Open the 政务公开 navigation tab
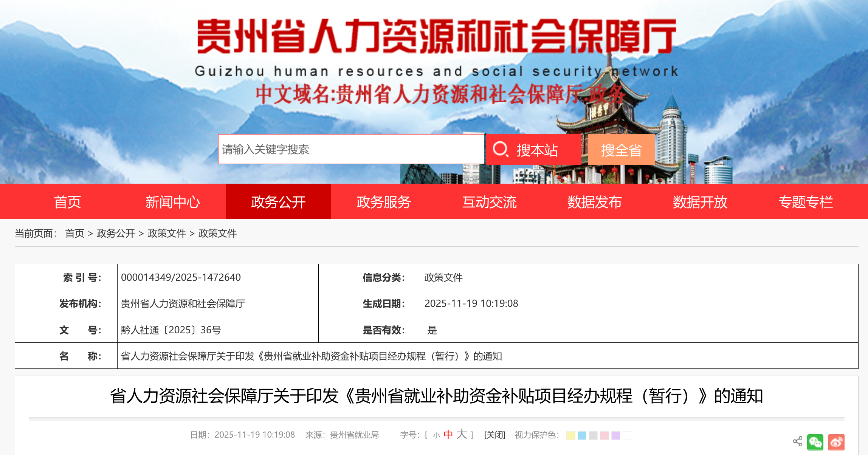 (278, 202)
